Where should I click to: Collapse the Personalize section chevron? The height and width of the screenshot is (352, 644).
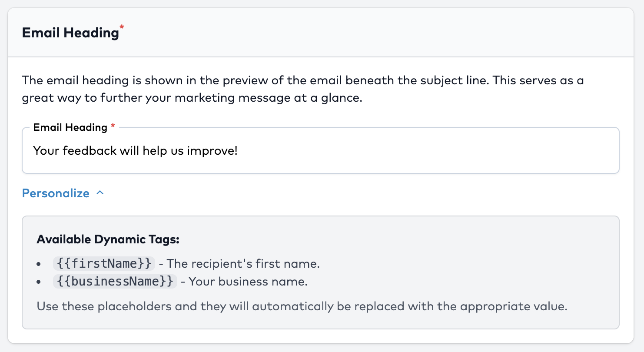coord(100,193)
